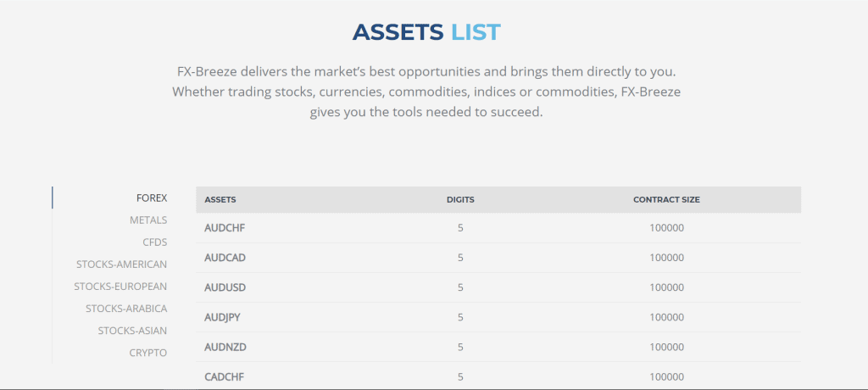
Task: Open STOCKS-AMERICAN asset list
Action: [122, 265]
